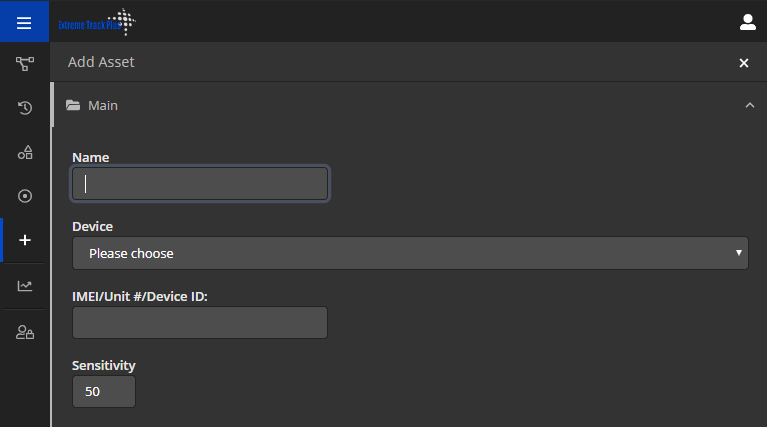Select the asset tree network icon in sidebar
This screenshot has width=767, height=427.
click(x=25, y=64)
